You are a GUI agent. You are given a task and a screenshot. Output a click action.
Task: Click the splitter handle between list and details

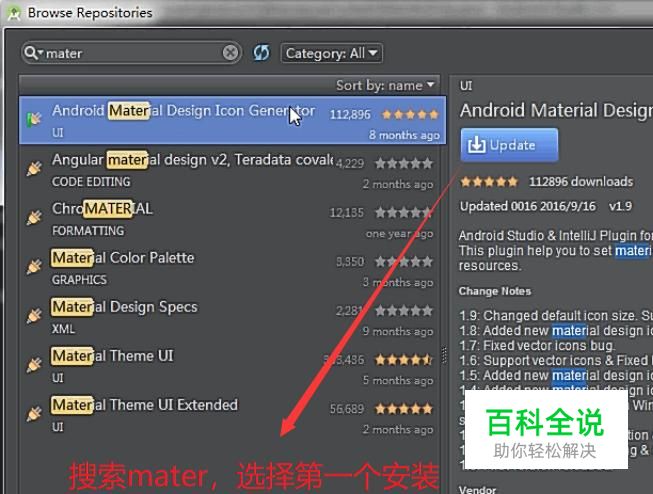(x=444, y=355)
